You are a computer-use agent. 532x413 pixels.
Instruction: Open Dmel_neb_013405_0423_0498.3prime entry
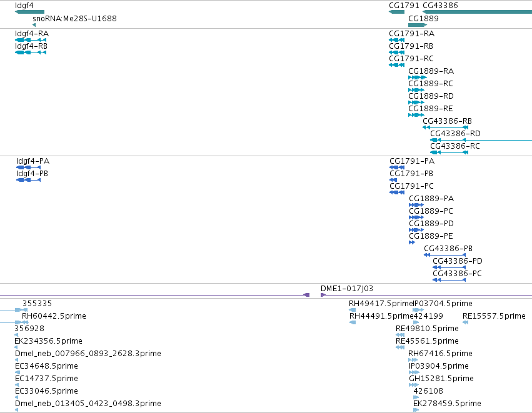(x=88, y=404)
